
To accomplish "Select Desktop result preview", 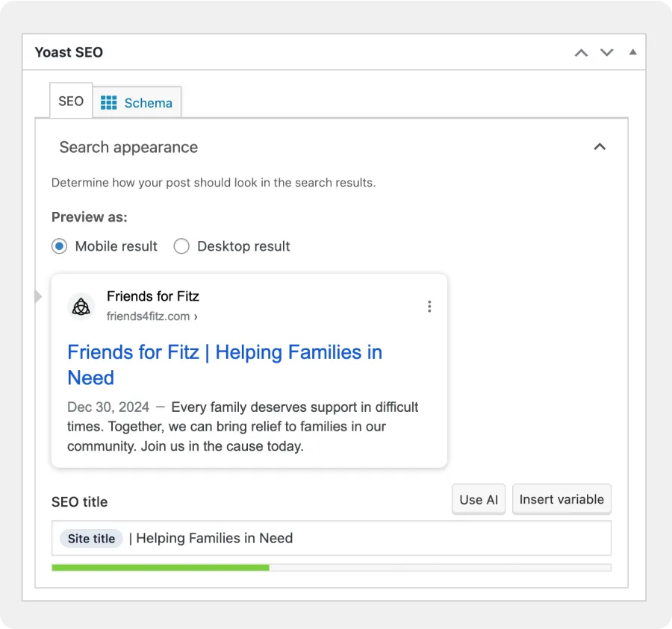I will (x=181, y=246).
